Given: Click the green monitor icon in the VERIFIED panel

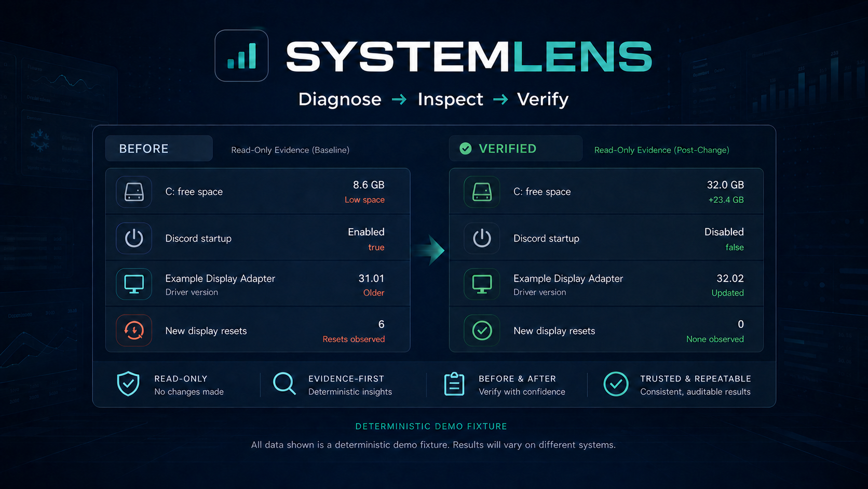Looking at the screenshot, I should click(x=482, y=284).
